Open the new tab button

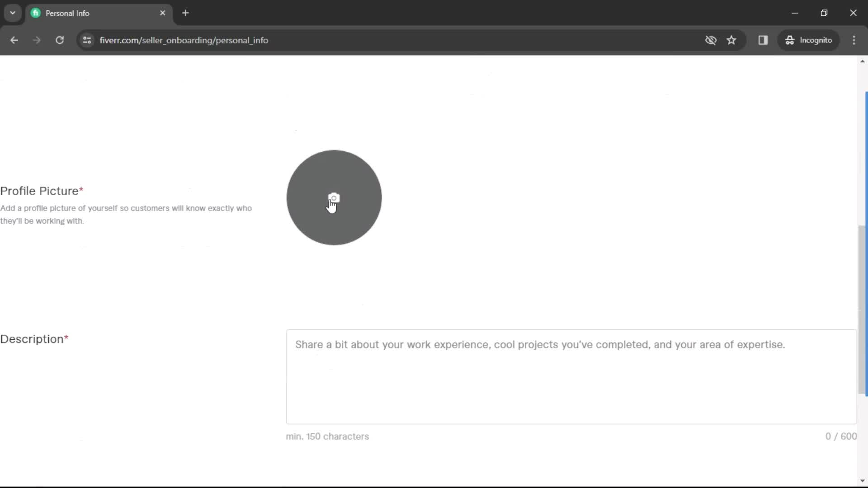click(x=186, y=13)
